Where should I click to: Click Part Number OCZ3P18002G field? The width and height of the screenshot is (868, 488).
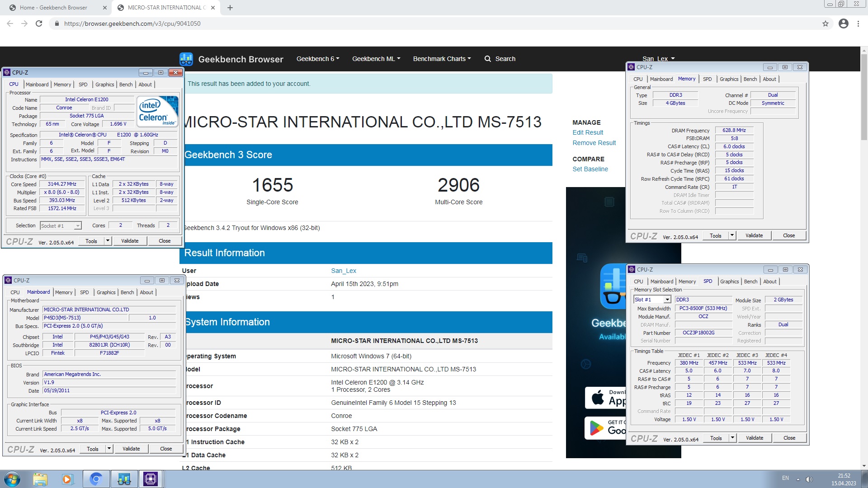click(x=703, y=333)
